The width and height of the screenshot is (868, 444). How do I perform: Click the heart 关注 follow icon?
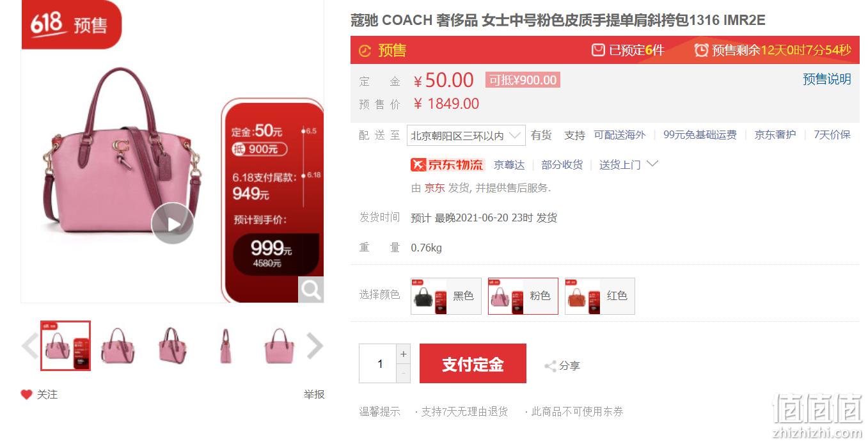click(26, 395)
